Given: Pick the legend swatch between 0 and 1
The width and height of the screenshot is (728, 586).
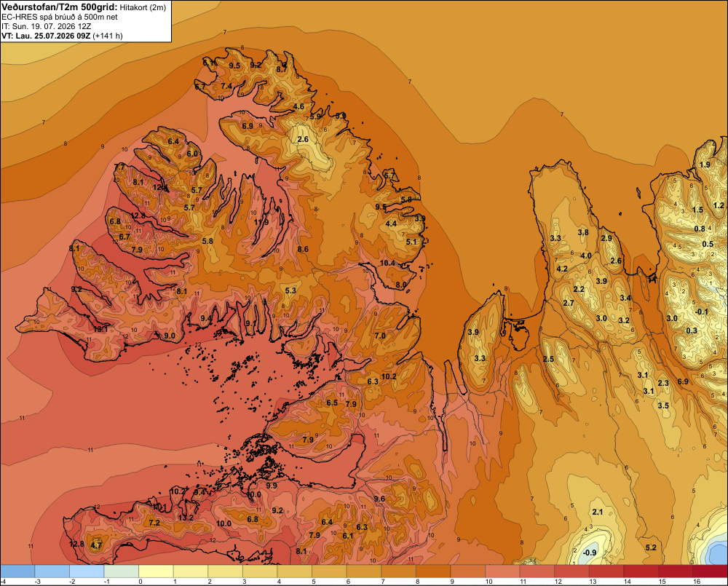Looking at the screenshot, I should click(x=157, y=571).
